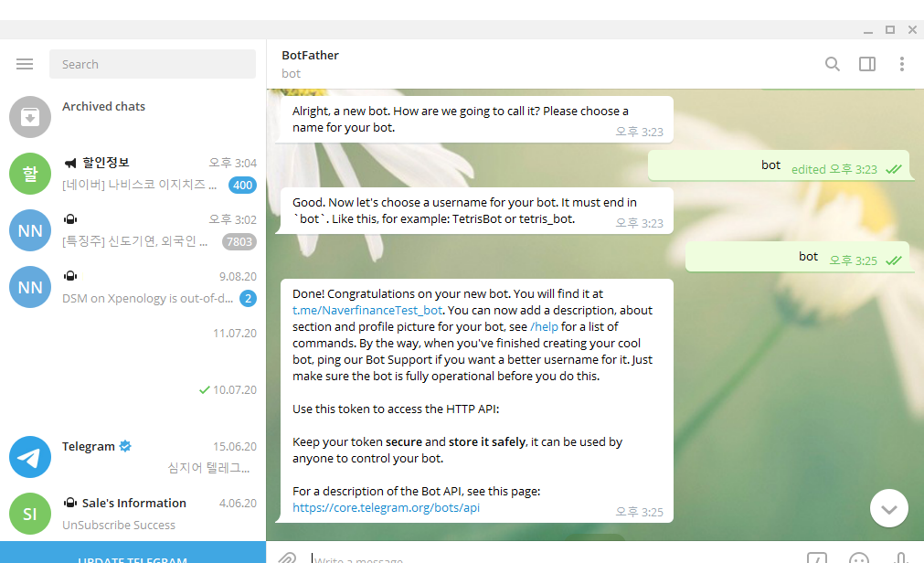Open the chat with 7803 unread messages
Image resolution: width=924 pixels, height=563 pixels.
133,230
